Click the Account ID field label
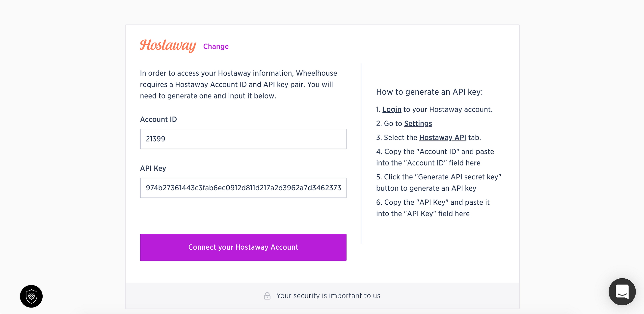The image size is (644, 314). pyautogui.click(x=158, y=120)
